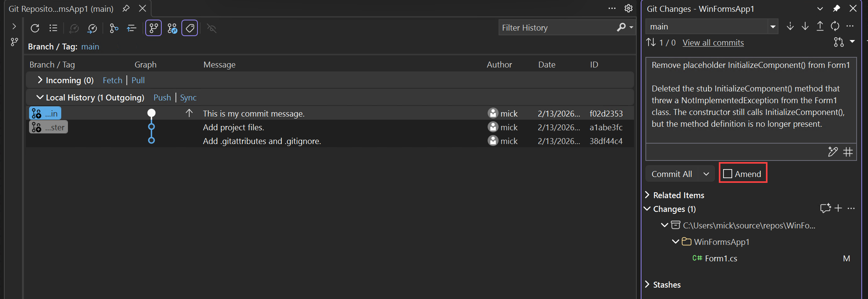
Task: Click the push arrow icon in Git Changes
Action: click(x=820, y=26)
